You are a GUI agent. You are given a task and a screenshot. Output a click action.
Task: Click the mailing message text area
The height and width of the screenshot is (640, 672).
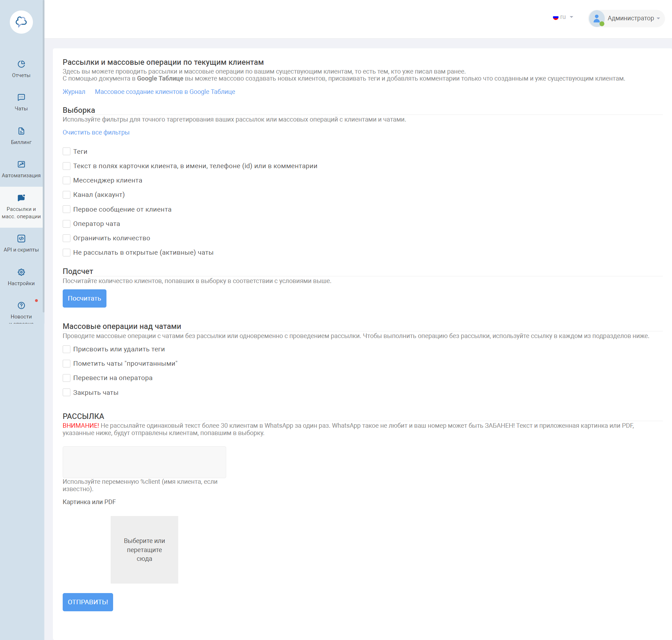(144, 462)
